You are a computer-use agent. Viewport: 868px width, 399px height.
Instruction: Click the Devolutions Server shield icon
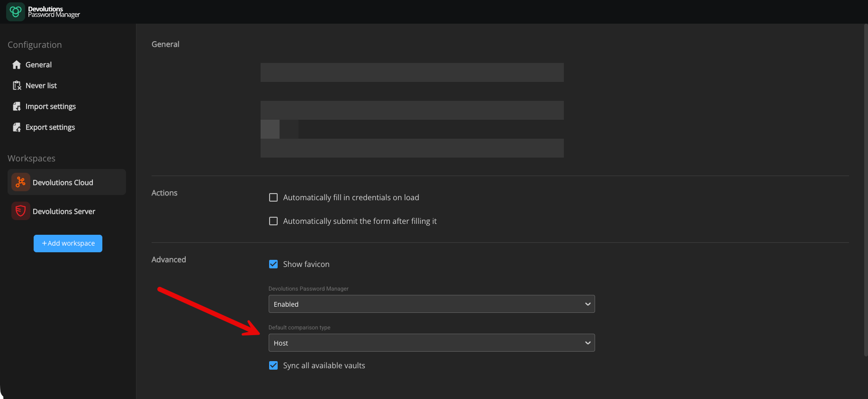click(x=20, y=211)
